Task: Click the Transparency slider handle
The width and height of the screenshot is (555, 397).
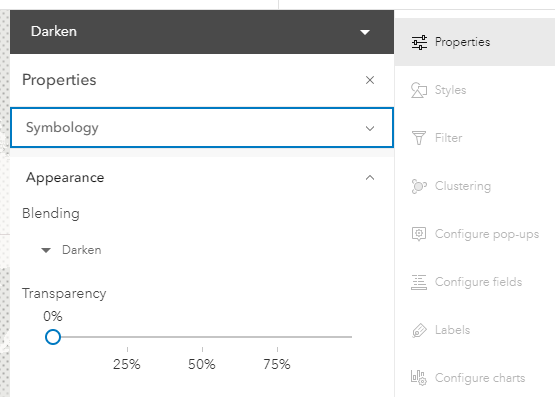Action: click(x=53, y=337)
